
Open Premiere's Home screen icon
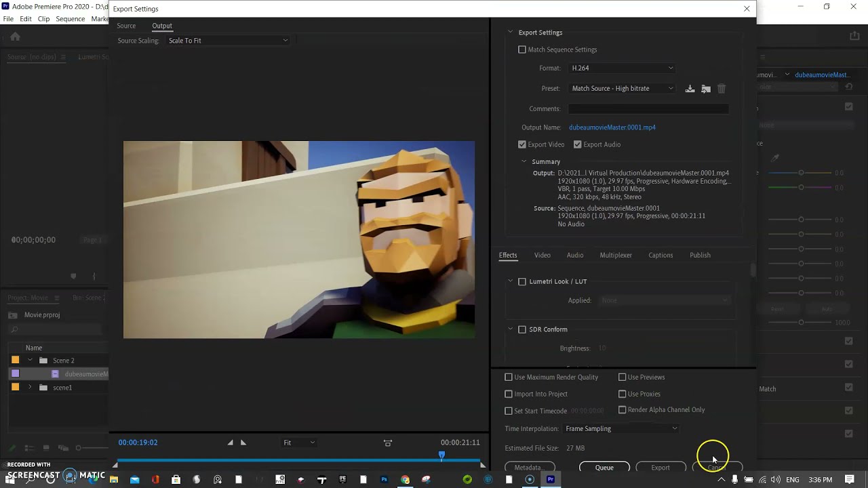15,37
